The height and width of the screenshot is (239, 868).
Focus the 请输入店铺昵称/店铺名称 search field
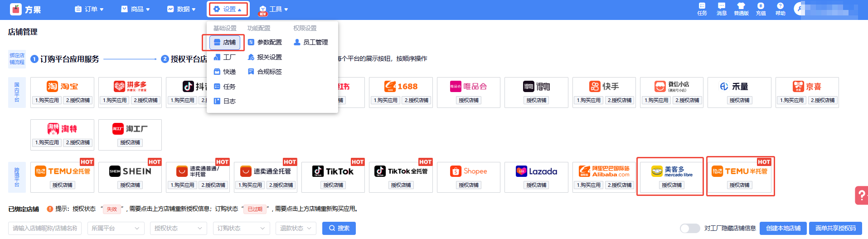tap(45, 228)
